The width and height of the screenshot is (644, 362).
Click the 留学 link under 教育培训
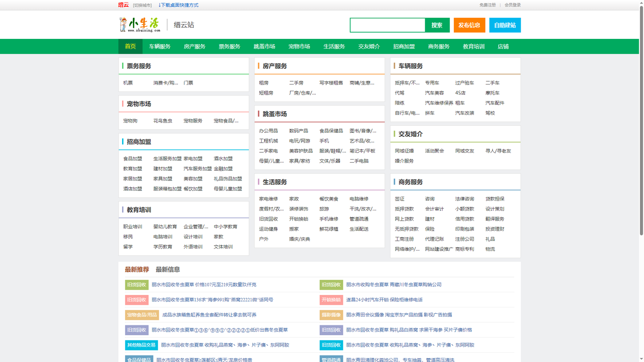coord(128,247)
